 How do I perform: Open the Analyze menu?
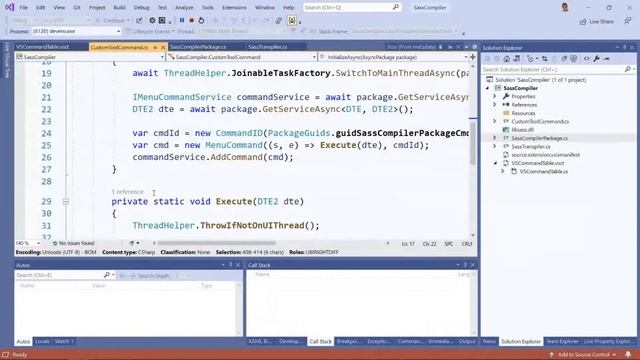(x=184, y=7)
